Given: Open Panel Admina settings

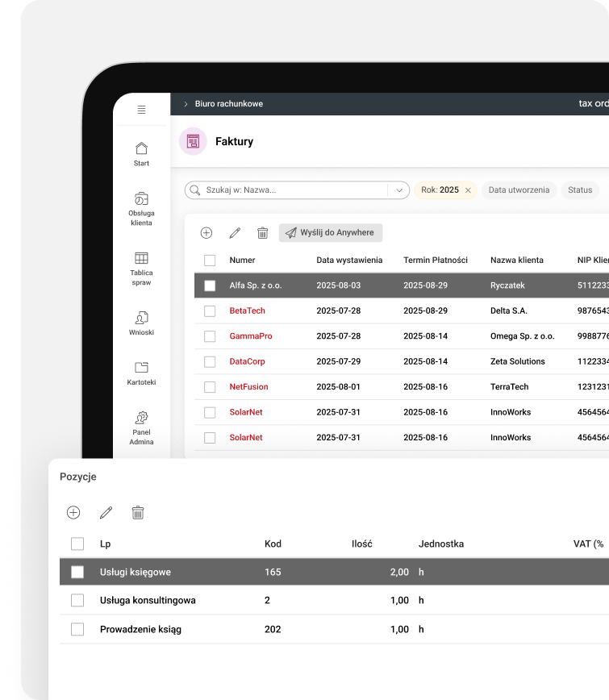Looking at the screenshot, I should (x=141, y=418).
